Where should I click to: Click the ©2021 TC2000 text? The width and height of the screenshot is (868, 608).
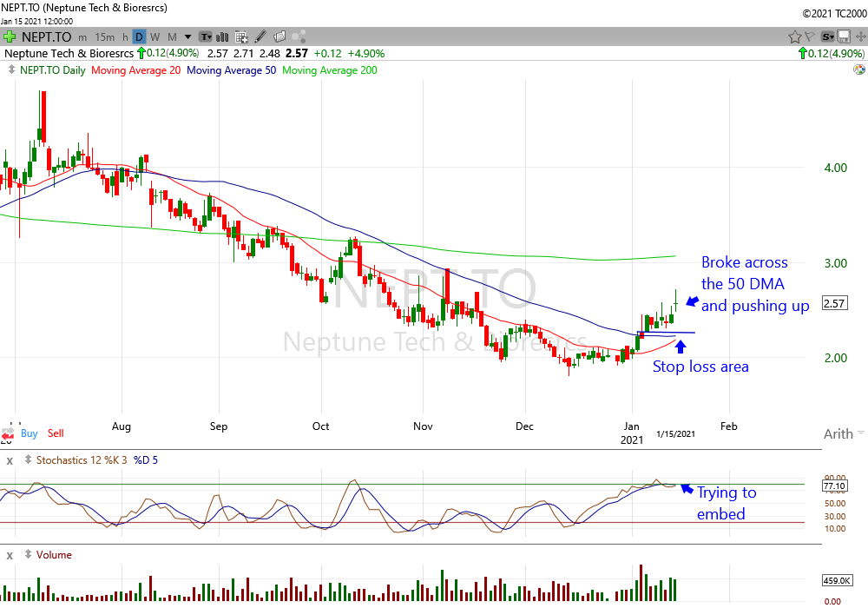(835, 14)
